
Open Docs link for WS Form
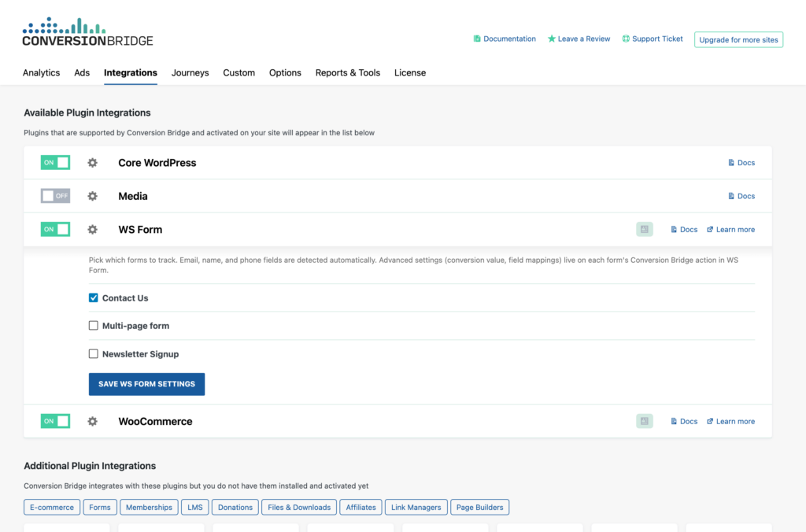[x=684, y=229]
